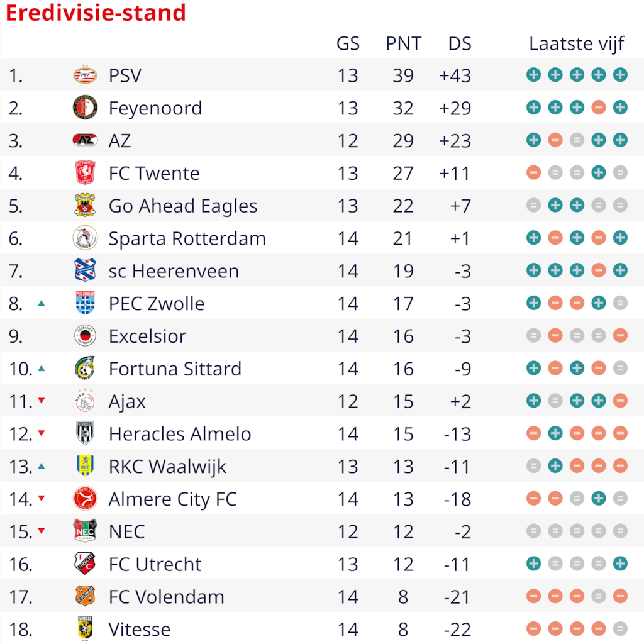Viewport: 644px width, 644px height.
Task: Click Feyenoord's orange loss indicator
Action: pos(599,108)
